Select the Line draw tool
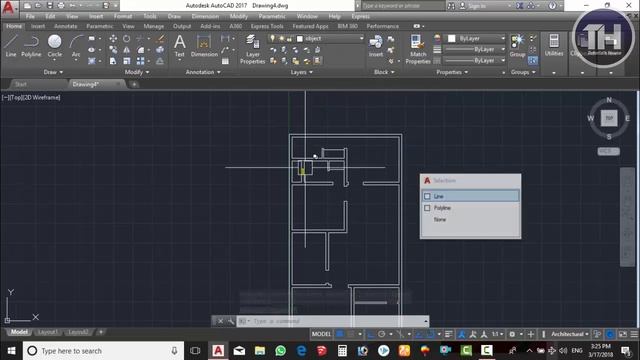640x360 pixels. 11,46
